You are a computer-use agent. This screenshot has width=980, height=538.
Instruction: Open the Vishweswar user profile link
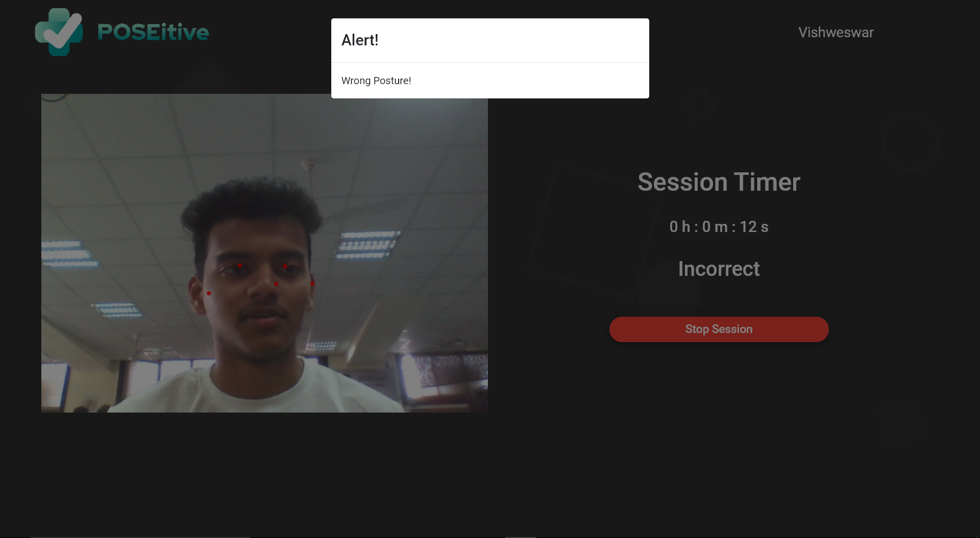(x=836, y=32)
